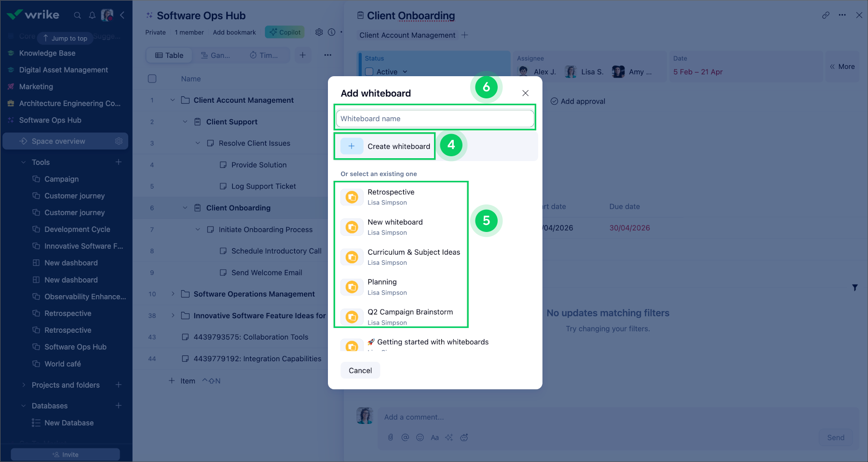868x462 pixels.
Task: Expand Innovative Software Feature Ideas folder
Action: tap(173, 315)
